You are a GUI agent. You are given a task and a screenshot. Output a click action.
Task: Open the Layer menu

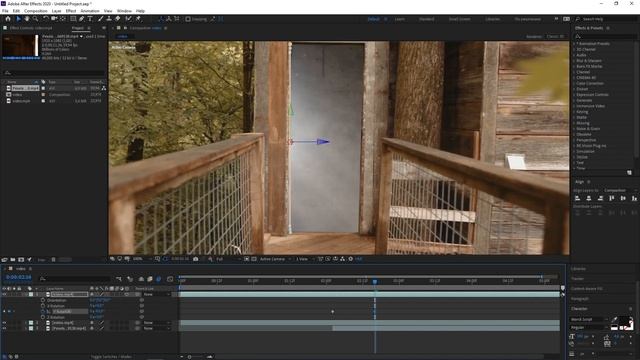pos(57,11)
